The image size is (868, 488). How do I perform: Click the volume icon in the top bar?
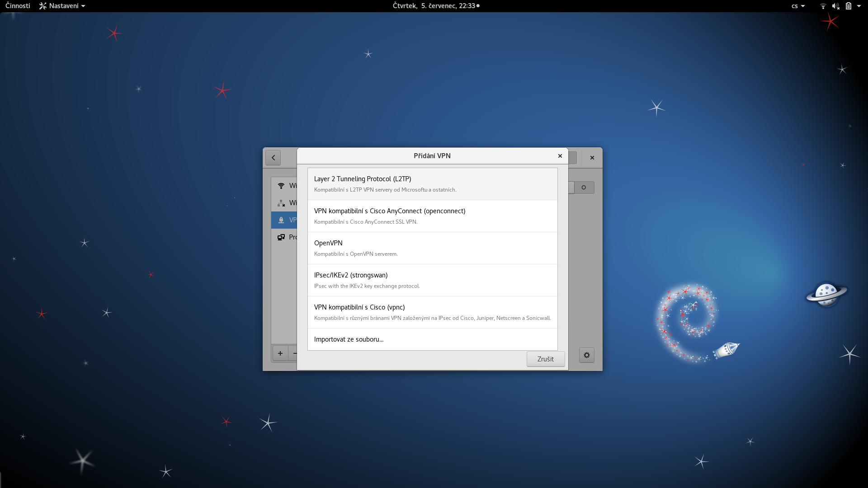(x=835, y=6)
